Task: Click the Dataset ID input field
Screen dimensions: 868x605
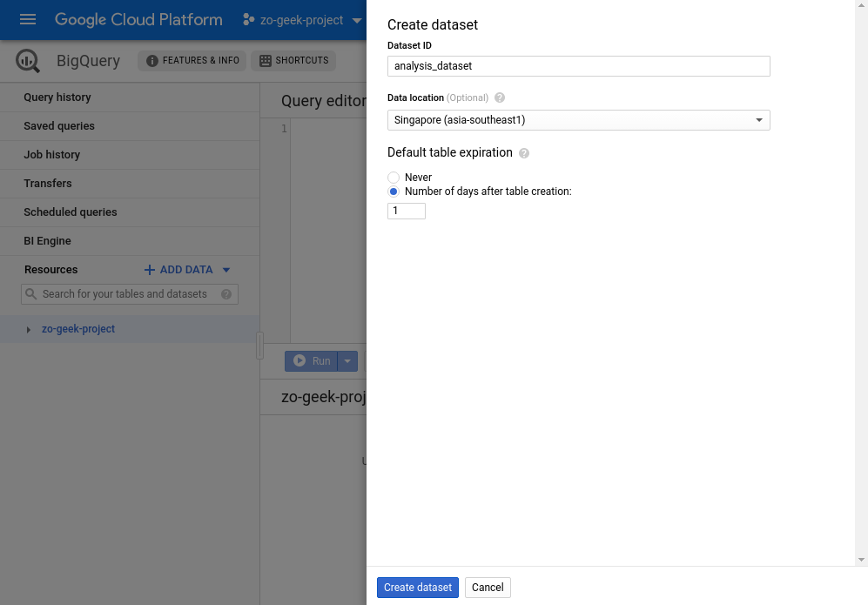Action: 578,66
